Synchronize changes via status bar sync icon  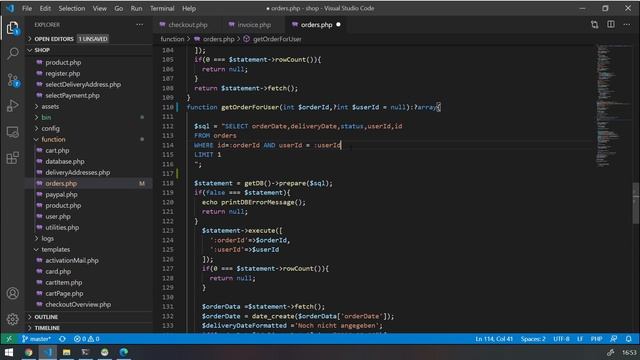point(62,339)
